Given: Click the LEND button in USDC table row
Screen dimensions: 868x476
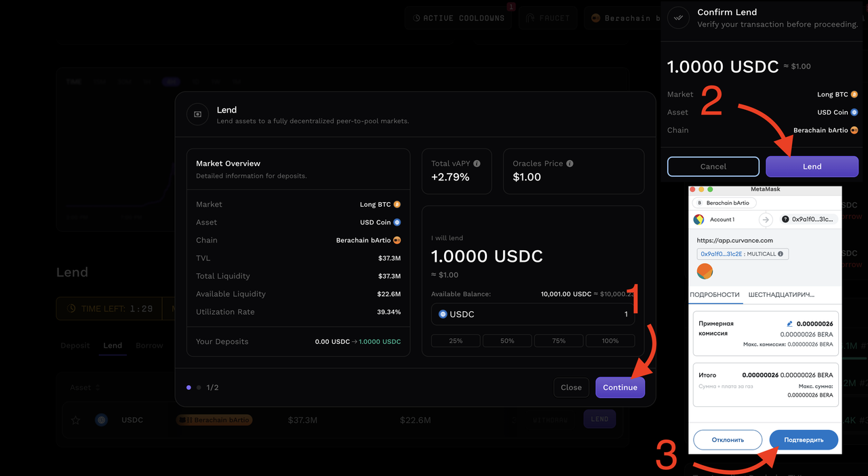Looking at the screenshot, I should pyautogui.click(x=599, y=419).
